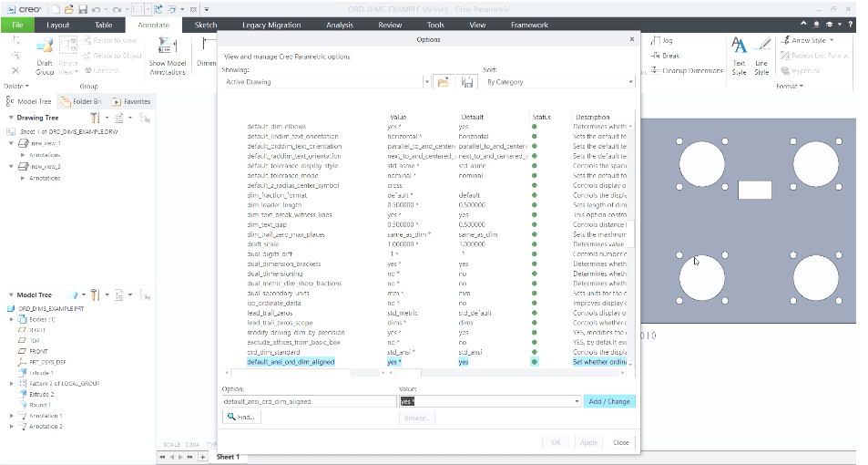
Task: Add a new sheet with plus icon
Action: tap(200, 457)
